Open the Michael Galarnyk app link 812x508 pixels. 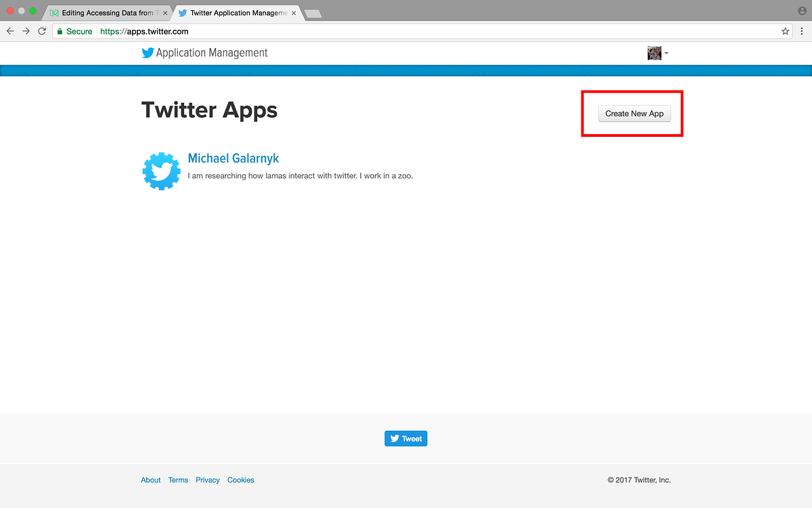tap(233, 158)
